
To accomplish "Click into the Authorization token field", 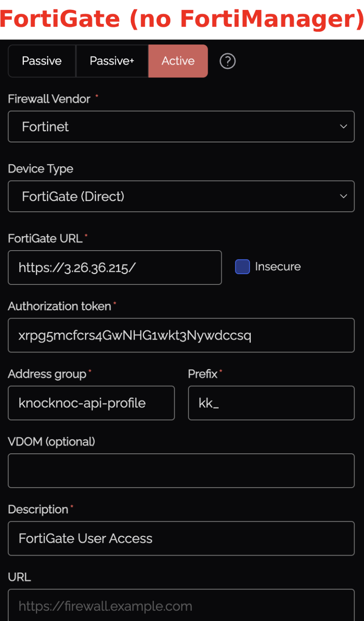I will coord(181,335).
